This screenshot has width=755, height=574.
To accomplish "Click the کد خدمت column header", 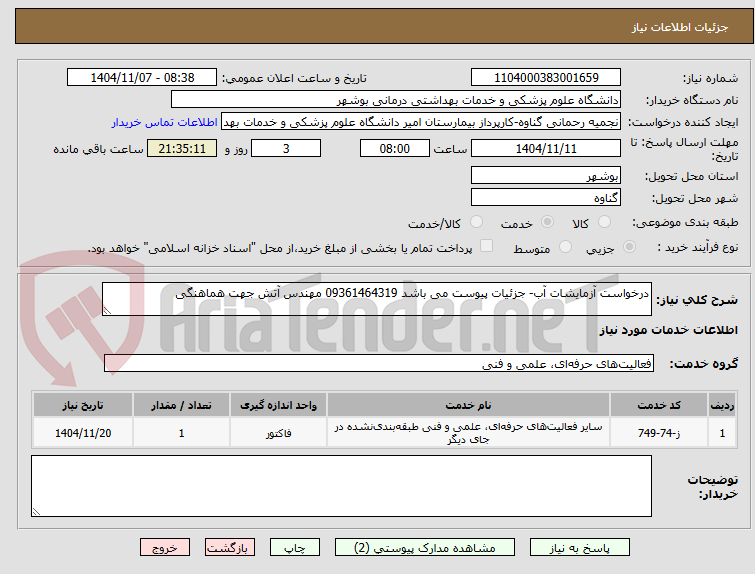I will point(659,405).
